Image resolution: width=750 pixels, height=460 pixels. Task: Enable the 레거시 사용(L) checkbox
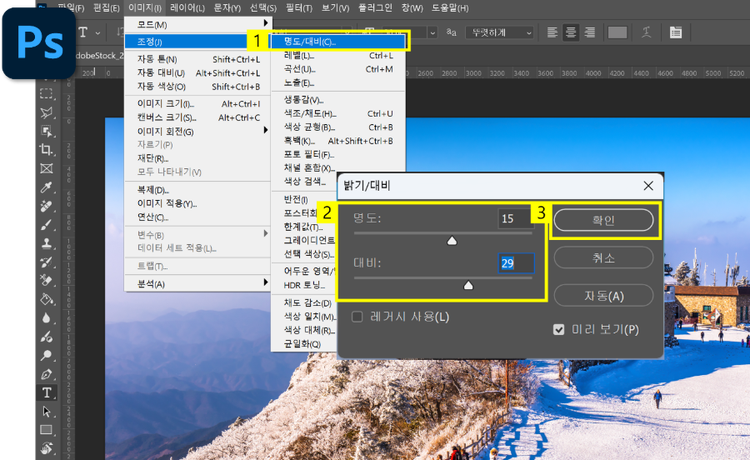[x=357, y=317]
